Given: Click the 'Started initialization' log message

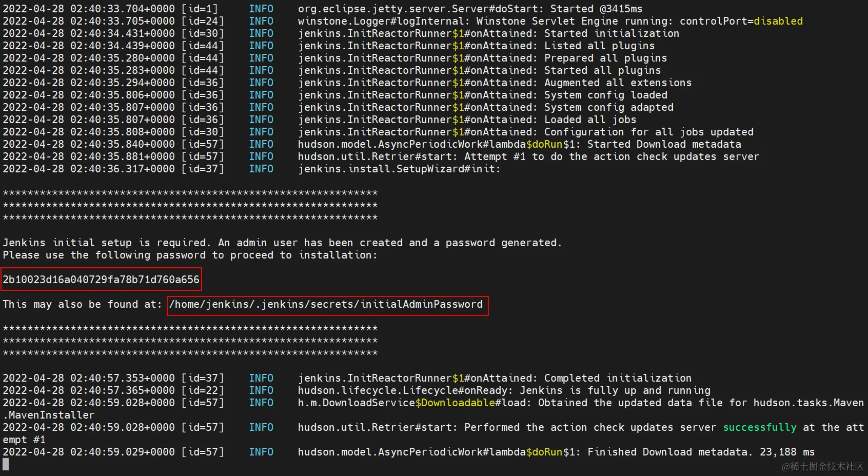Looking at the screenshot, I should [611, 33].
